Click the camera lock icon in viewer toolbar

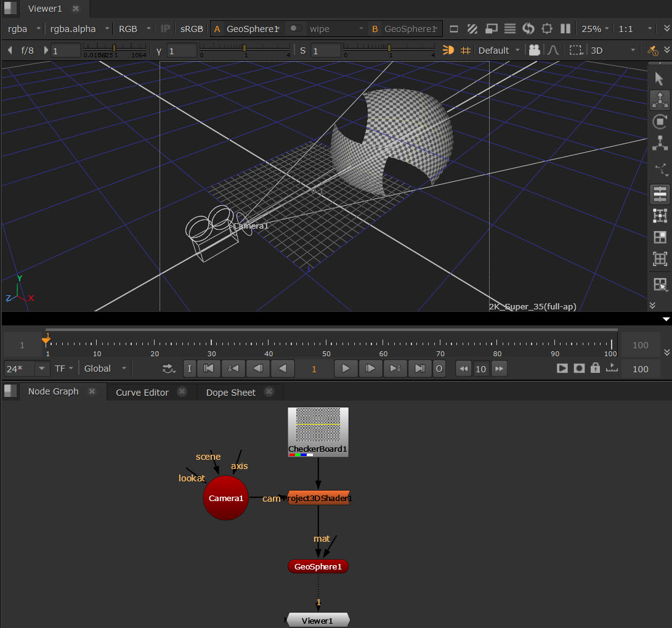click(x=534, y=51)
